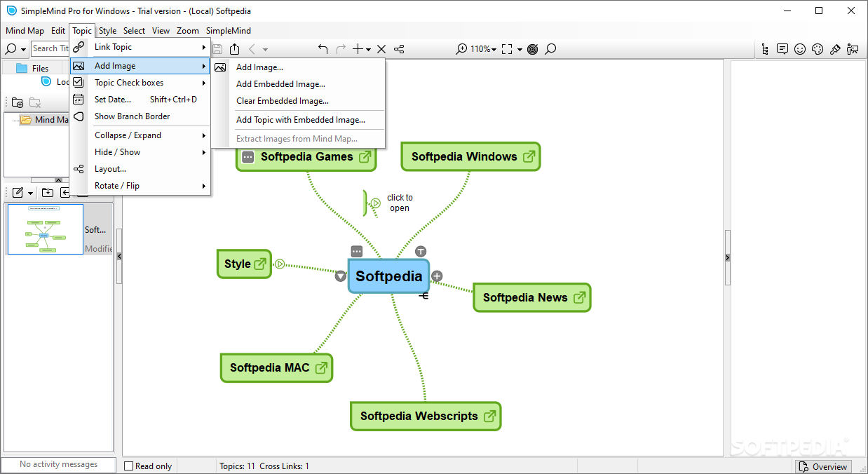Click the link arrow on Style topic
The image size is (868, 474).
pos(260,264)
